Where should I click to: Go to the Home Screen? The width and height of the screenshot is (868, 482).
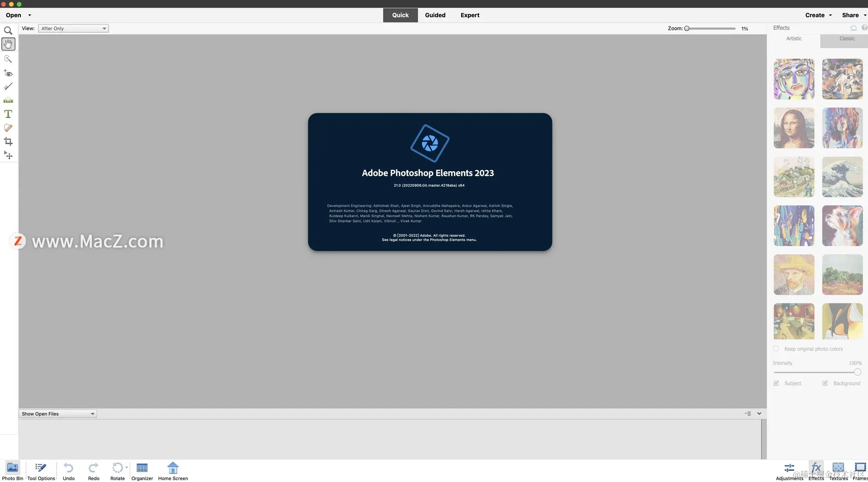(173, 471)
